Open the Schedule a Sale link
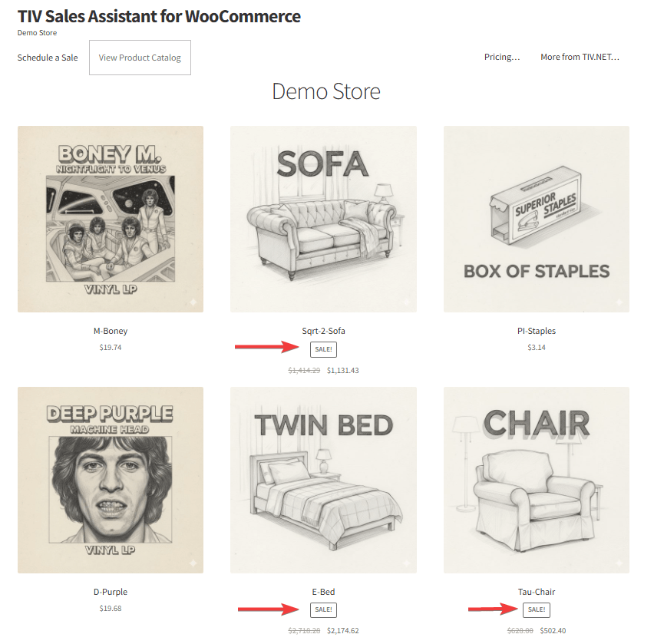 coord(47,57)
